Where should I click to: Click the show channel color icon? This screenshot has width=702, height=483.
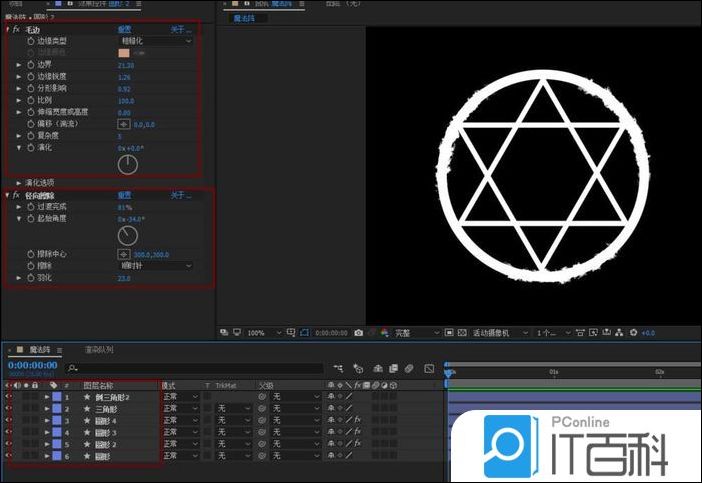[x=385, y=332]
